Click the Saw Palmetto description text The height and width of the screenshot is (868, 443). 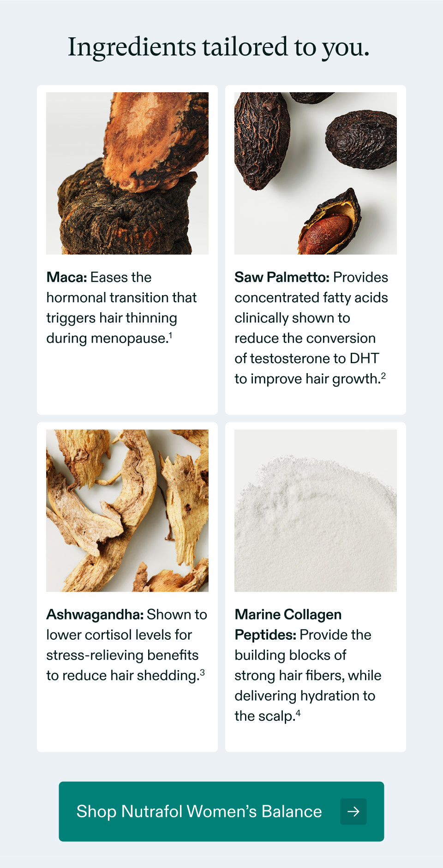pos(311,328)
